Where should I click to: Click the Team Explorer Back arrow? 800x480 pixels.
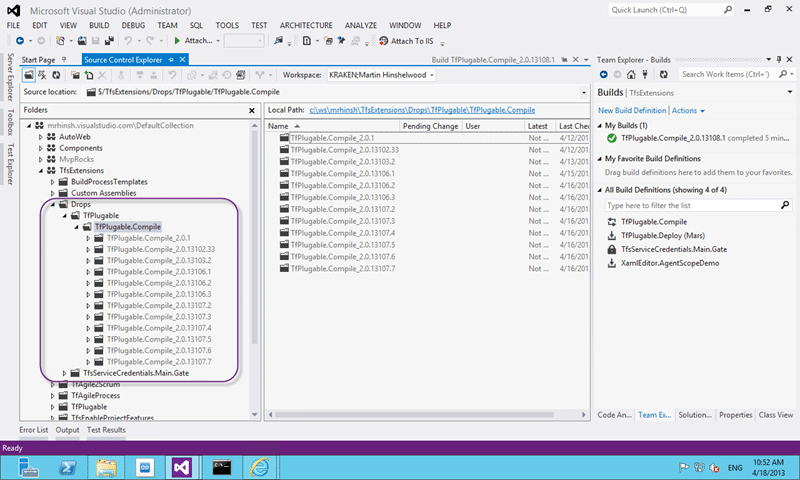tap(604, 74)
